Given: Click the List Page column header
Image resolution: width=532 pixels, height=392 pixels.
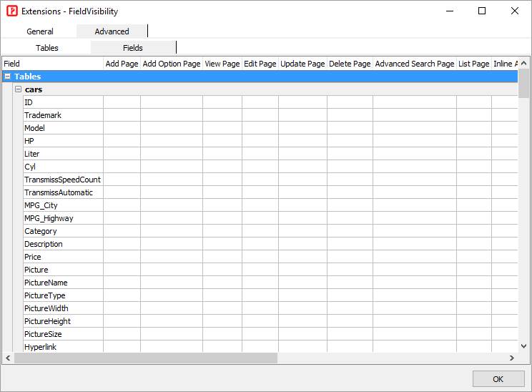Looking at the screenshot, I should 473,64.
